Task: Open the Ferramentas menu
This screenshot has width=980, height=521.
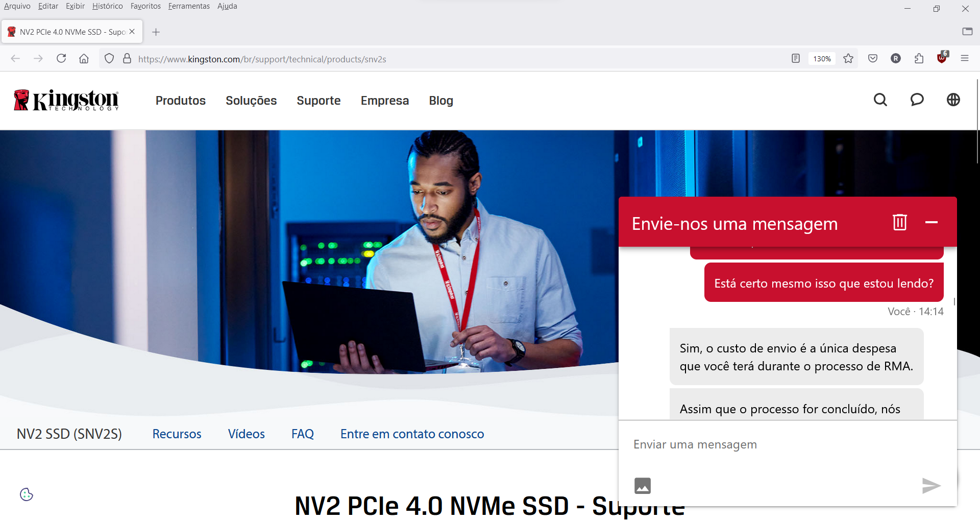Action: tap(189, 6)
